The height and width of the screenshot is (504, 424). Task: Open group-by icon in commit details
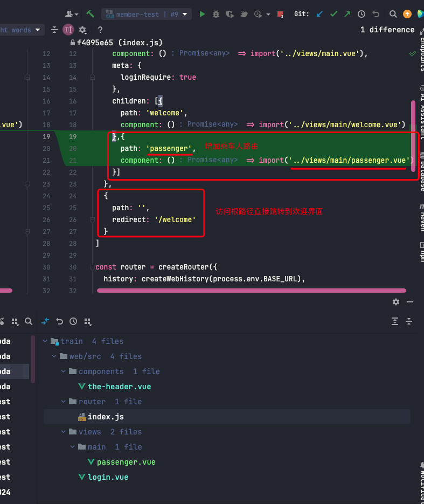[88, 321]
